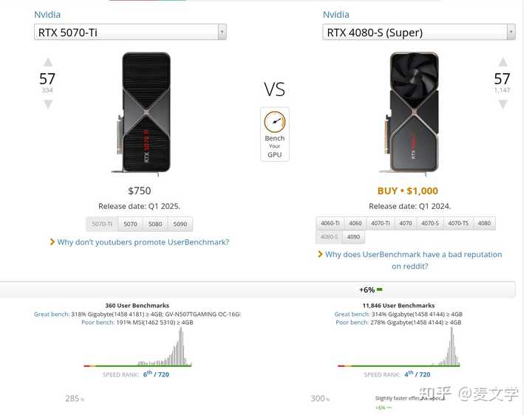The height and width of the screenshot is (415, 532).
Task: Click the +6% comparison bar
Action: [x=258, y=290]
